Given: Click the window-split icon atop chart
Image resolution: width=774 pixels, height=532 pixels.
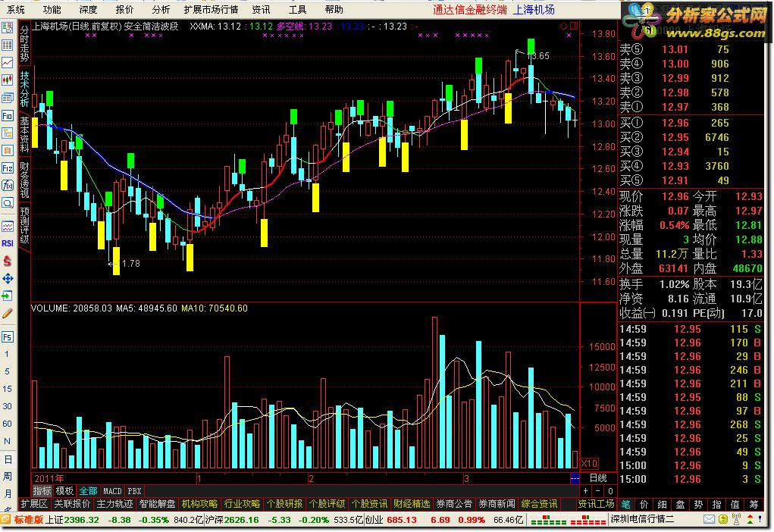Looking at the screenshot, I should 574,26.
